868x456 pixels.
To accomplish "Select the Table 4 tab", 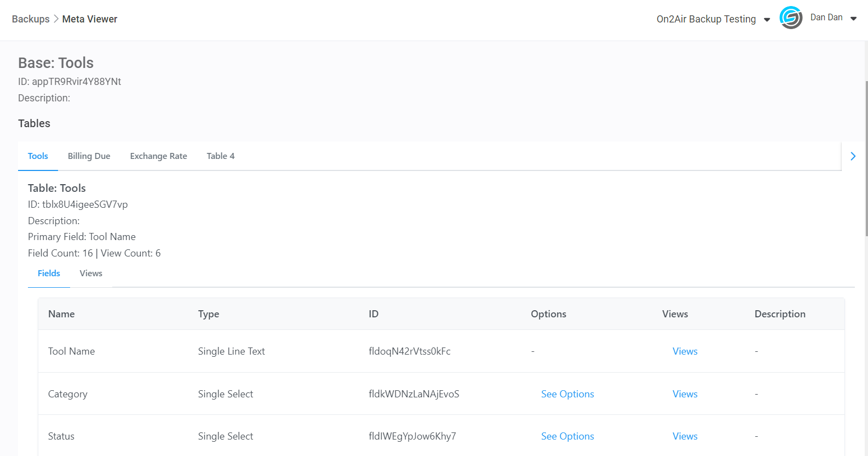I will tap(220, 156).
